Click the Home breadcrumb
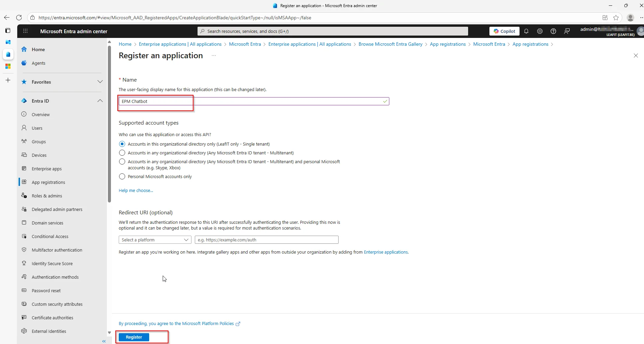Screen dimensions: 644x344 tap(125, 44)
